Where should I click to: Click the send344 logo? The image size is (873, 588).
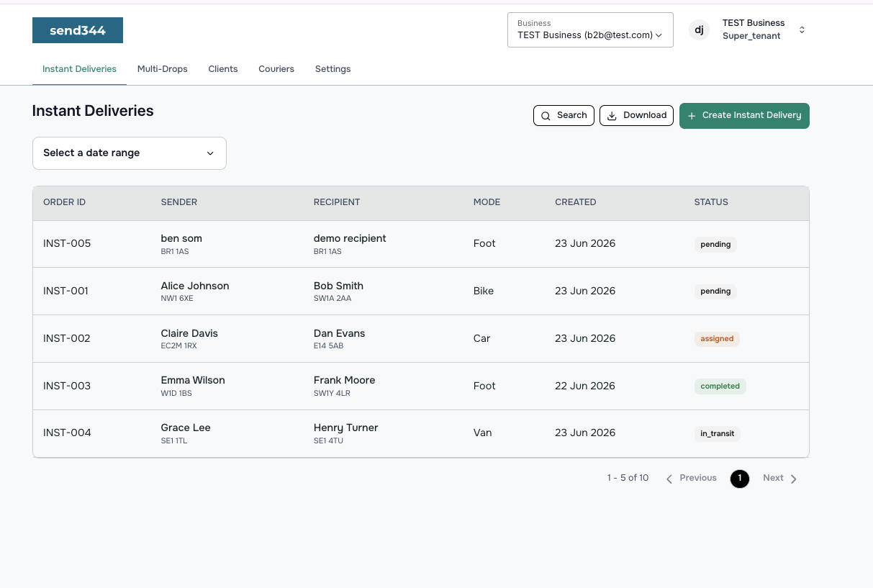tap(78, 30)
